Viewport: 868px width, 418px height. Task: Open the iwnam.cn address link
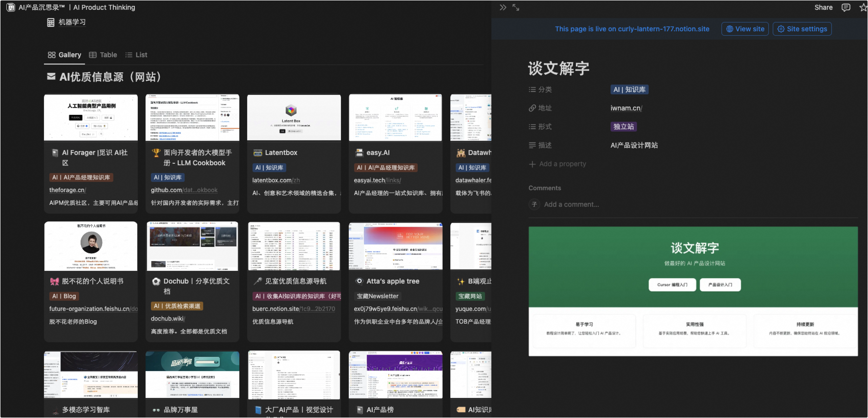click(626, 108)
